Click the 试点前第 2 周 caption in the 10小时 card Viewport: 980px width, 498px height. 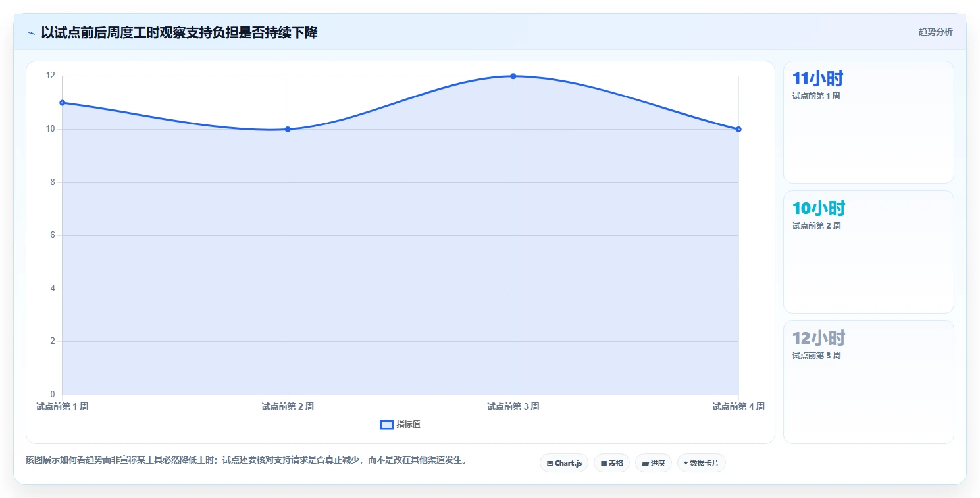click(816, 225)
